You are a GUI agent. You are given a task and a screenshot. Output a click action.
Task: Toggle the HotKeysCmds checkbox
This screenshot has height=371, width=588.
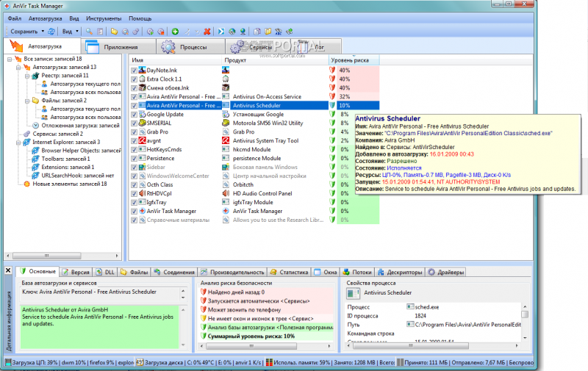134,150
